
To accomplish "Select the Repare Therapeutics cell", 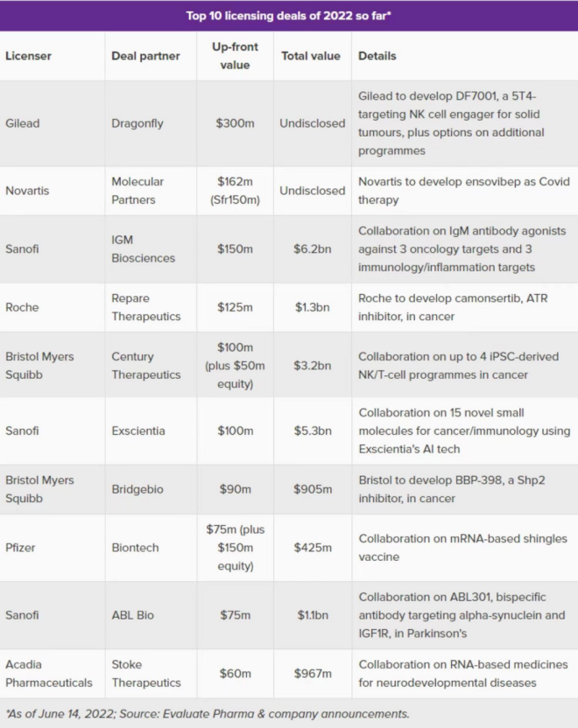I will click(x=146, y=307).
